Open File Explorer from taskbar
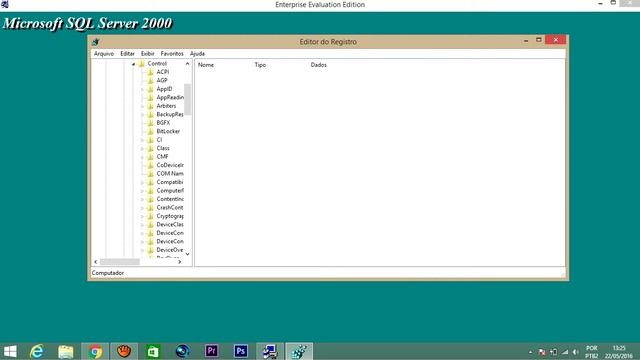 [x=66, y=351]
